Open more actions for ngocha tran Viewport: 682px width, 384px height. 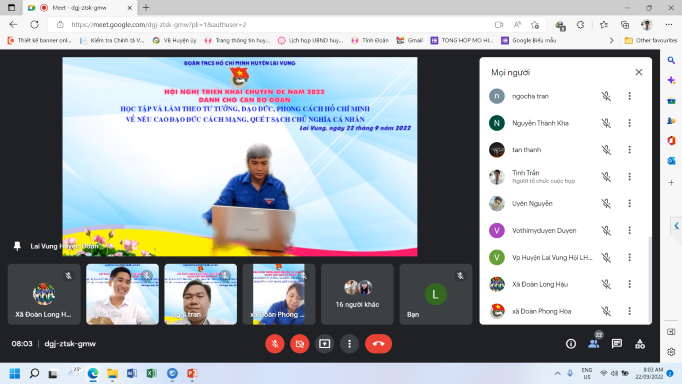tap(629, 96)
